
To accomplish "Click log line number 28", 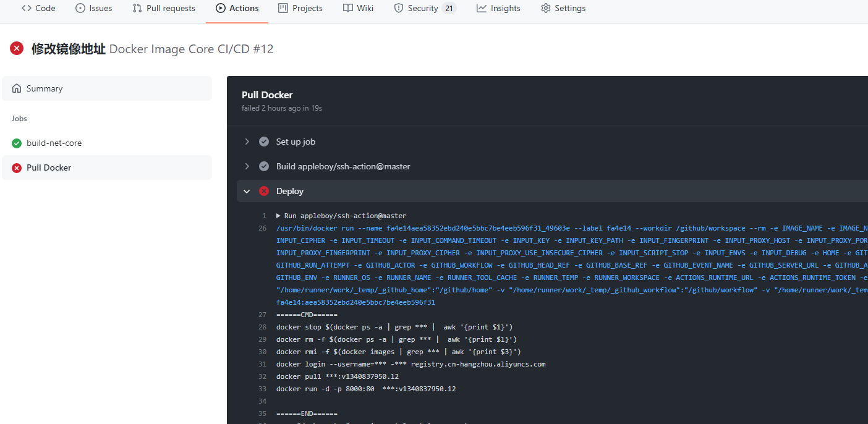I will 262,327.
